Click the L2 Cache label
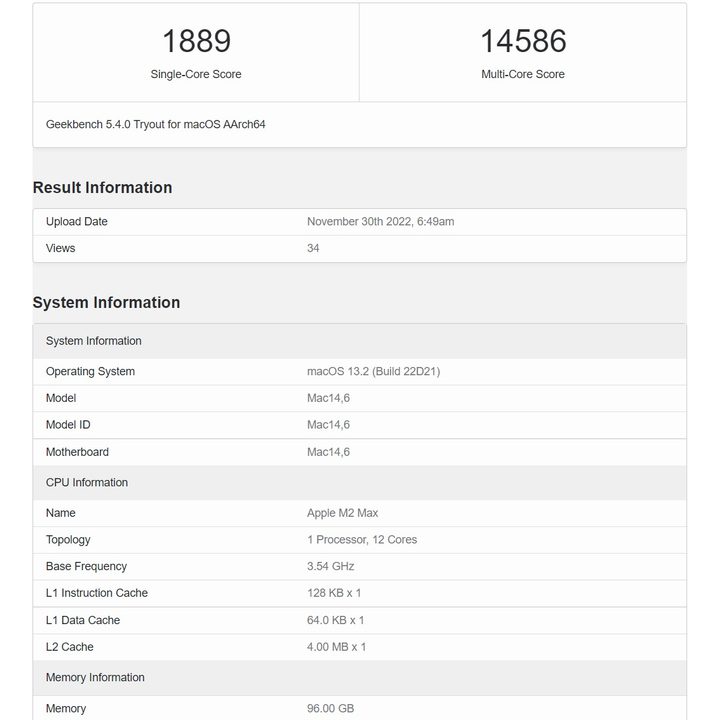Image resolution: width=720 pixels, height=720 pixels. point(70,647)
